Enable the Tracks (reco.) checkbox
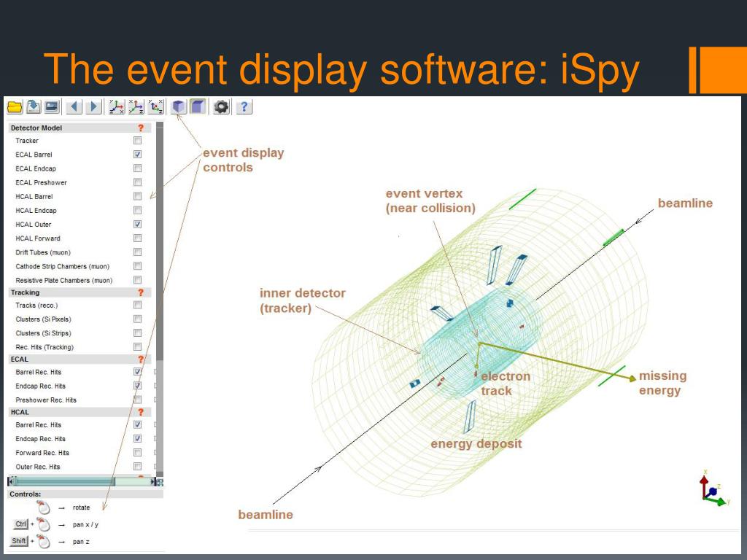747x560 pixels. click(137, 306)
